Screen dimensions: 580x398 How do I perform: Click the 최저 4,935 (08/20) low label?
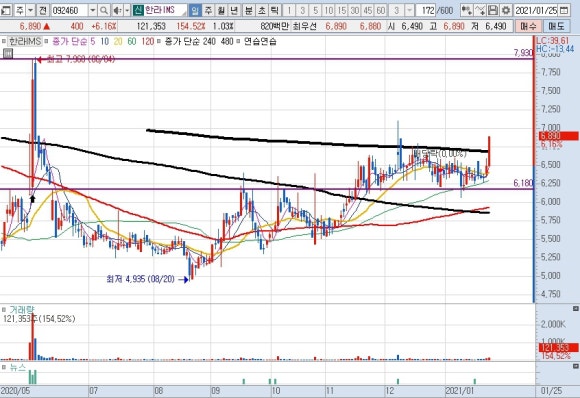point(140,279)
